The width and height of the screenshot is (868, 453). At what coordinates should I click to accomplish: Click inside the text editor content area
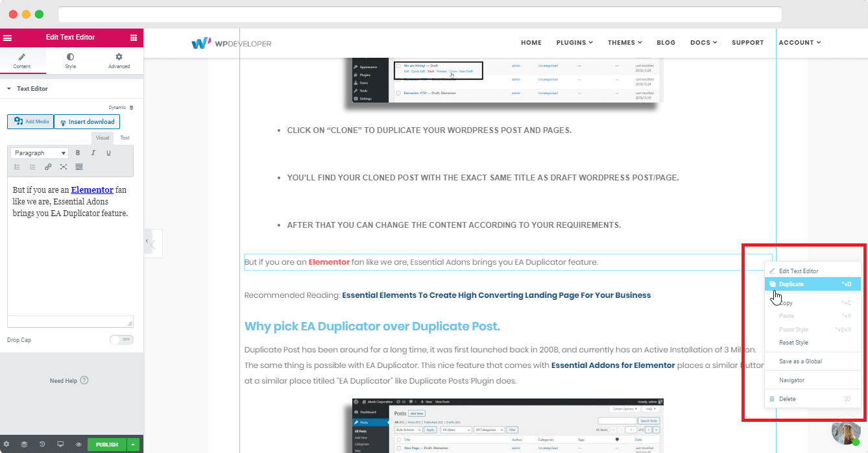pos(70,247)
